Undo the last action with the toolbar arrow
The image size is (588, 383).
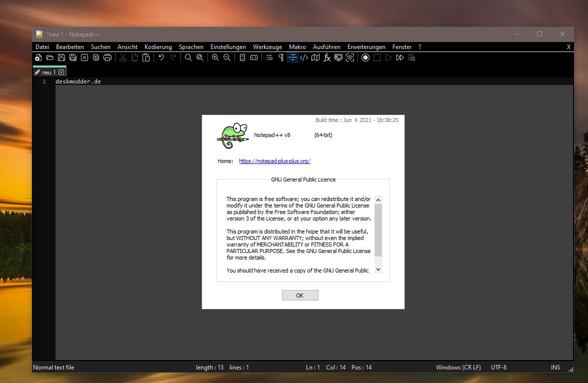(161, 57)
